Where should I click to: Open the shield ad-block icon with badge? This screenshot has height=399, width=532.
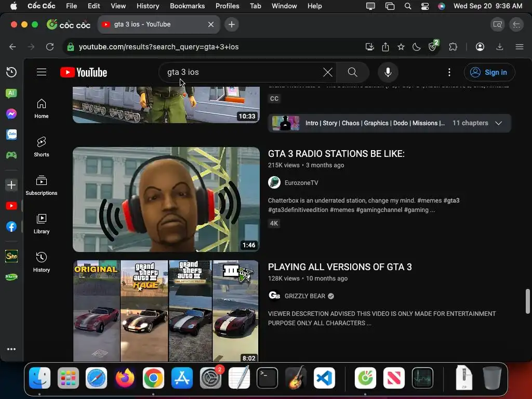pyautogui.click(x=433, y=46)
